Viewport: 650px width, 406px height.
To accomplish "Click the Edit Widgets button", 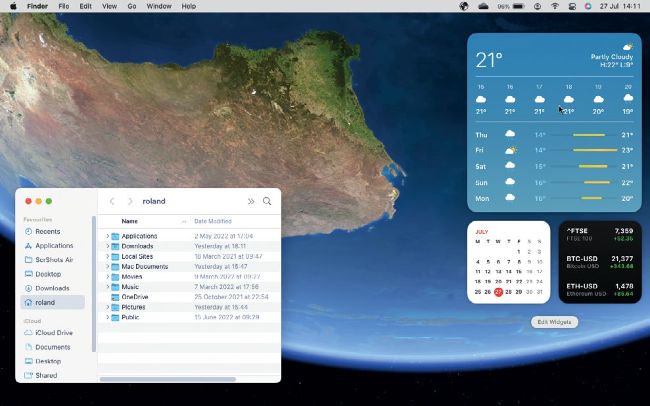I will (x=554, y=322).
